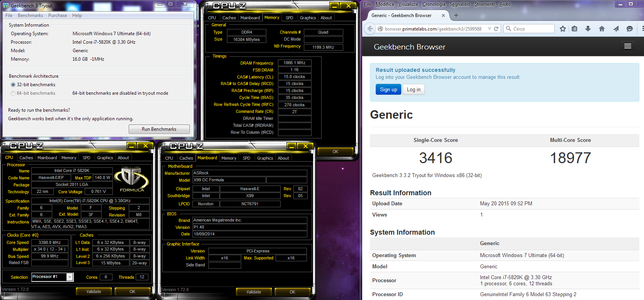The width and height of the screenshot is (644, 300).
Task: Open CPU tab in CPU-Z Mainboard window
Action: pyautogui.click(x=169, y=158)
